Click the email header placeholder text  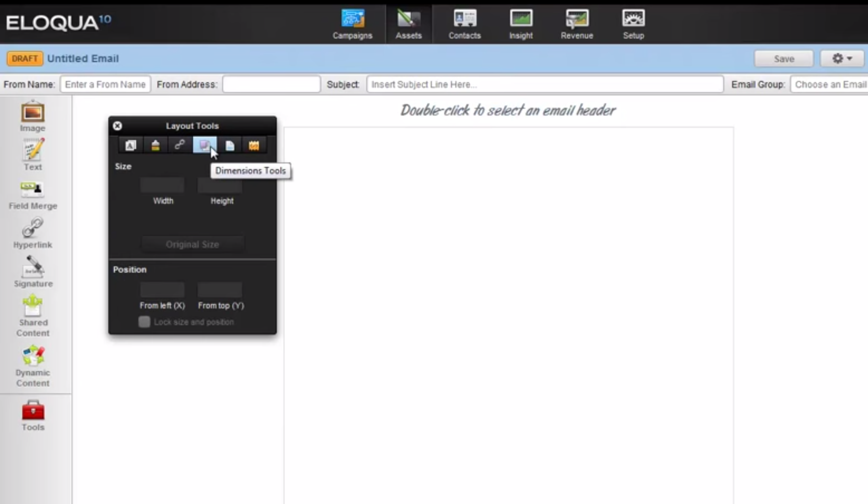pyautogui.click(x=508, y=111)
